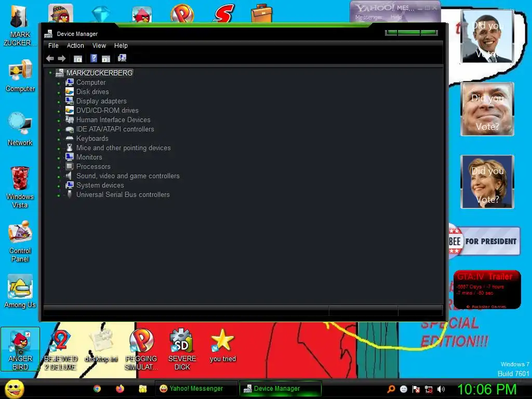Expand the Processors node

point(59,167)
